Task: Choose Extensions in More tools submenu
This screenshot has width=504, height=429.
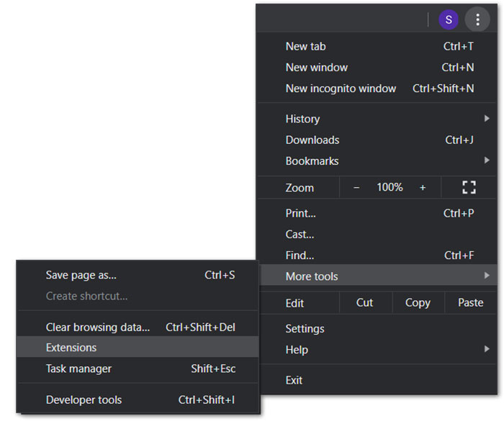Action: [x=71, y=347]
